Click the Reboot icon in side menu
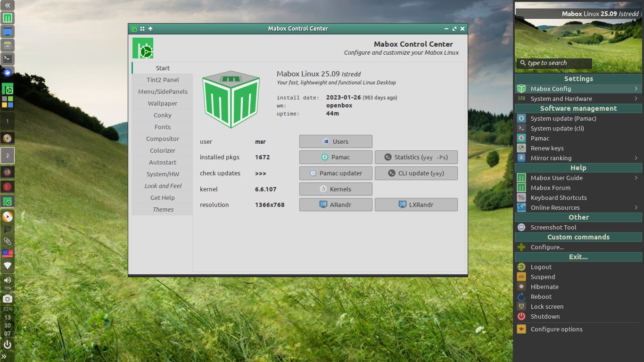This screenshot has width=644, height=362. pos(521,297)
